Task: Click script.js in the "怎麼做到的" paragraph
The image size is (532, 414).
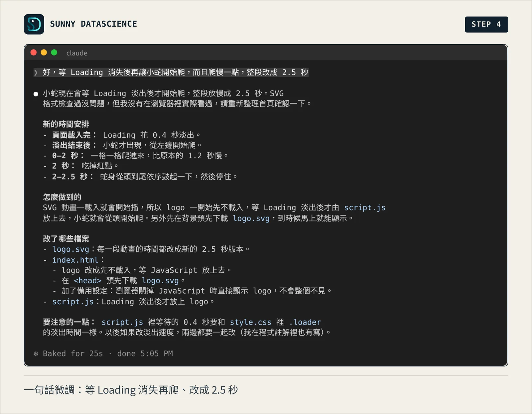Action: (365, 208)
